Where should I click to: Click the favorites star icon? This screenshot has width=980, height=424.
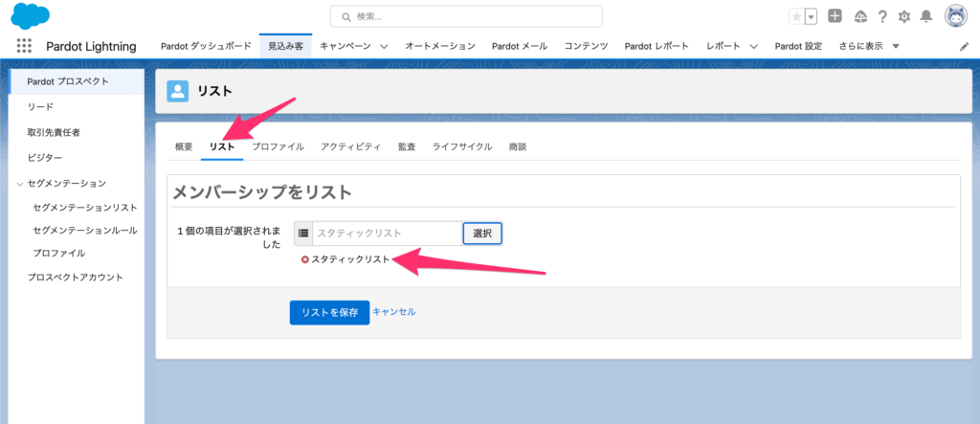[x=796, y=17]
